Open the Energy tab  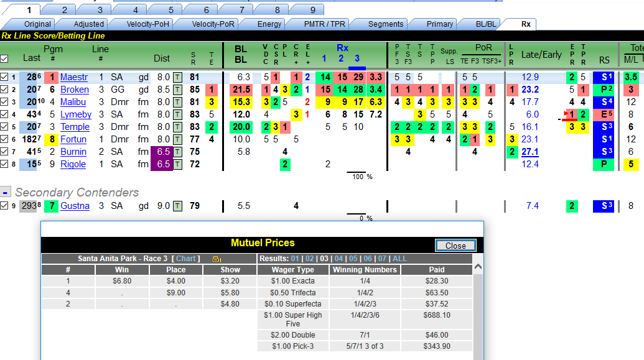click(x=269, y=24)
